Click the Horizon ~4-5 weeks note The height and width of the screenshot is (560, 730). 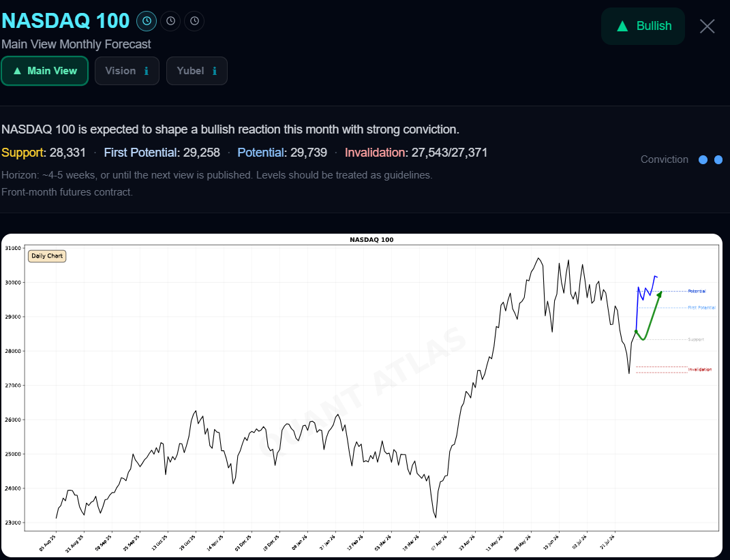pos(217,175)
